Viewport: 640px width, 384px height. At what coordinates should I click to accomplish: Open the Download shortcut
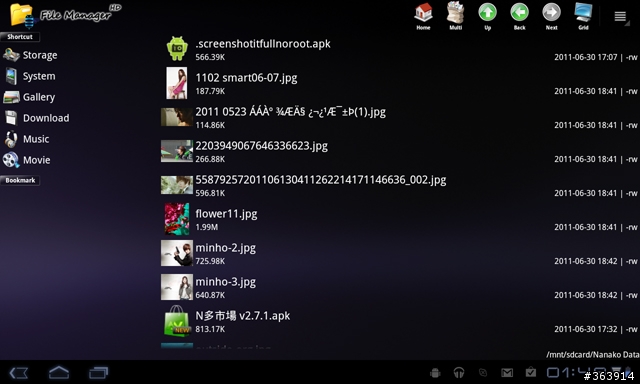point(36,118)
